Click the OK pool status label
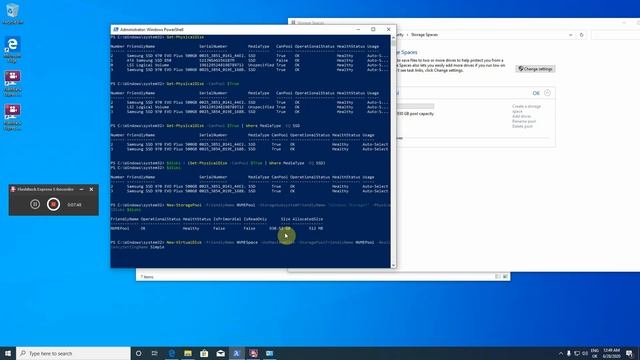This screenshot has height=360, width=640. (x=536, y=93)
